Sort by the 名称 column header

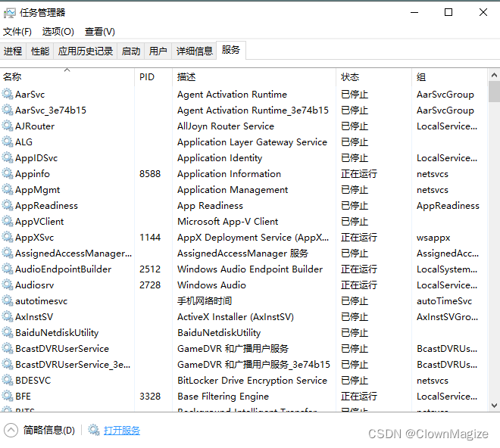[67, 76]
